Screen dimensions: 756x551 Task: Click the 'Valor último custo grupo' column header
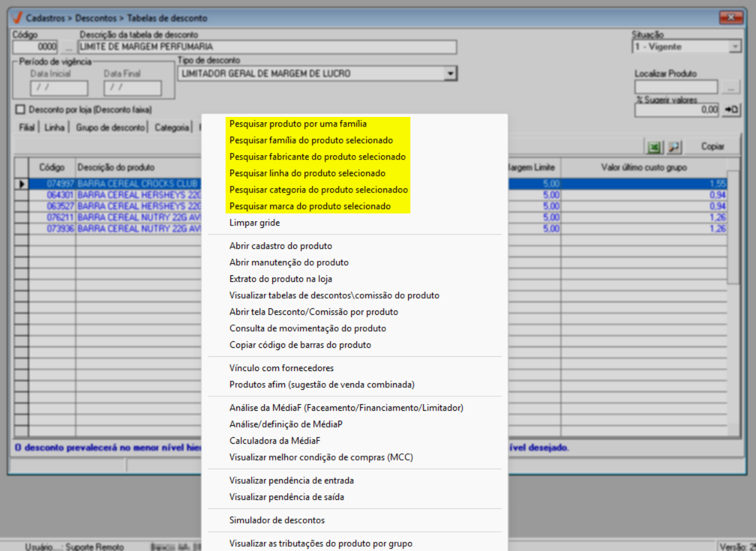643,167
